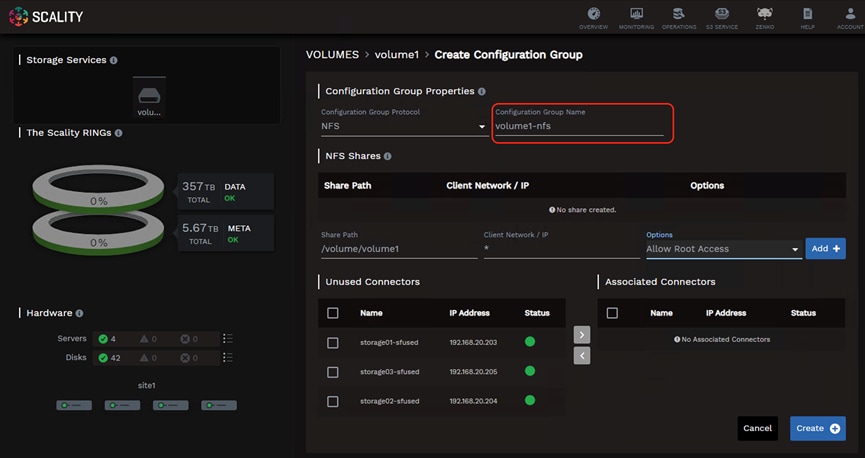Screen dimensions: 865x458
Task: Go to VOLUMES breadcrumb
Action: (x=332, y=55)
